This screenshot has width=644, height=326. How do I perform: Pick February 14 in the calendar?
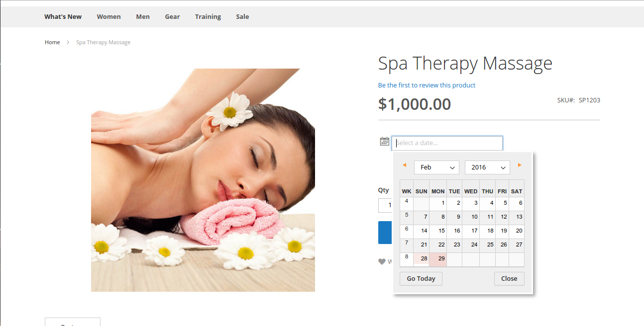422,232
